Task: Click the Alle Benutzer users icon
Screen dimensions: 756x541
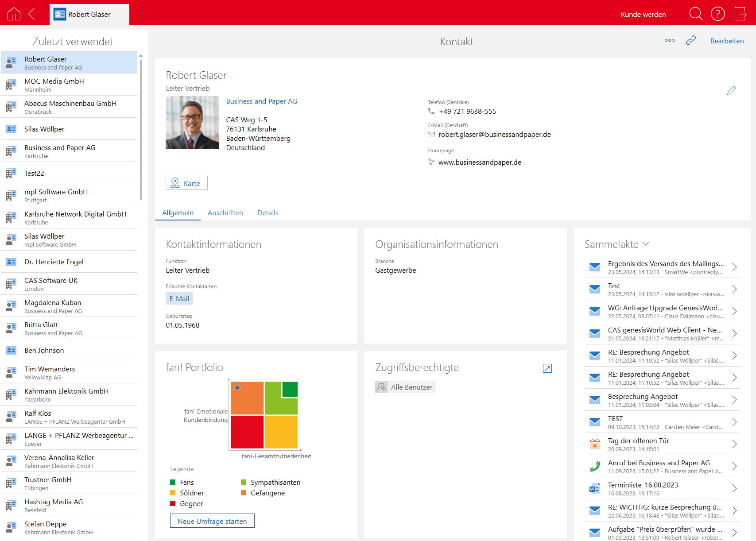Action: [381, 387]
